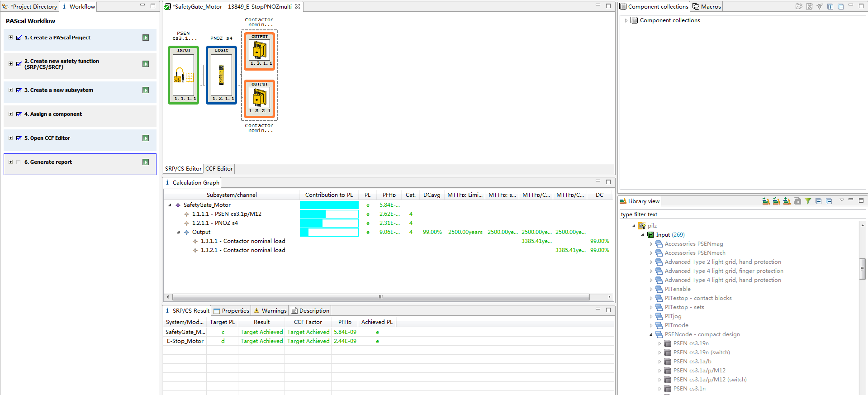Toggle checkbox for Open CCF Editor

tap(19, 138)
